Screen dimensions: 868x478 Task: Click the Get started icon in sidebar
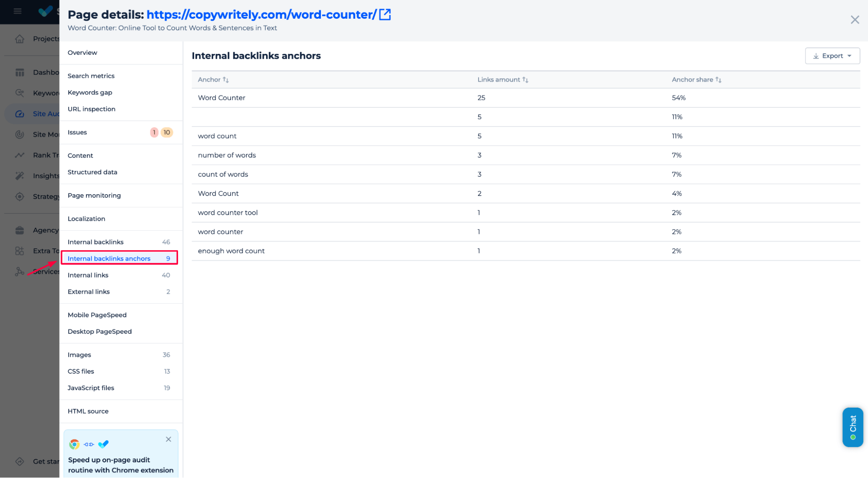20,461
